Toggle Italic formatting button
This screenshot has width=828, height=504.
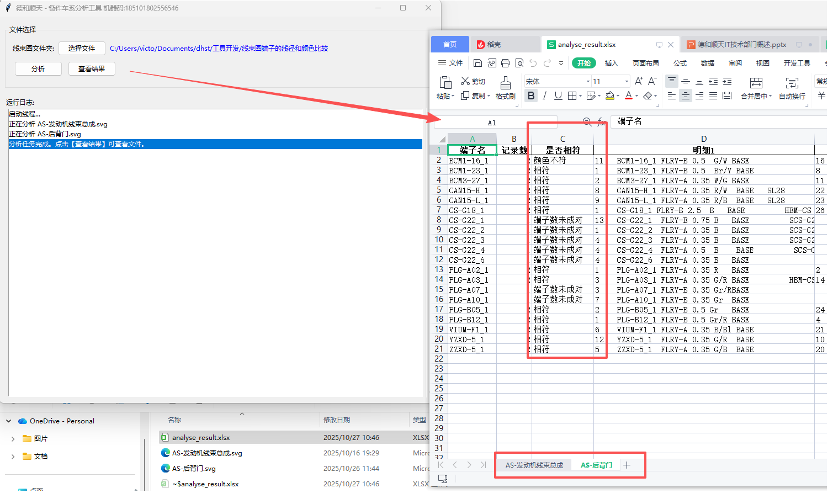(545, 96)
